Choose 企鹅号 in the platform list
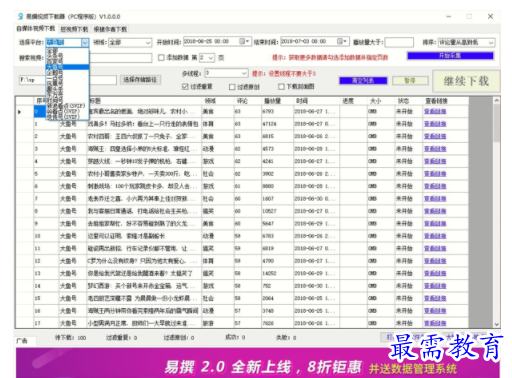Image resolution: width=512 pixels, height=378 pixels. pyautogui.click(x=67, y=72)
